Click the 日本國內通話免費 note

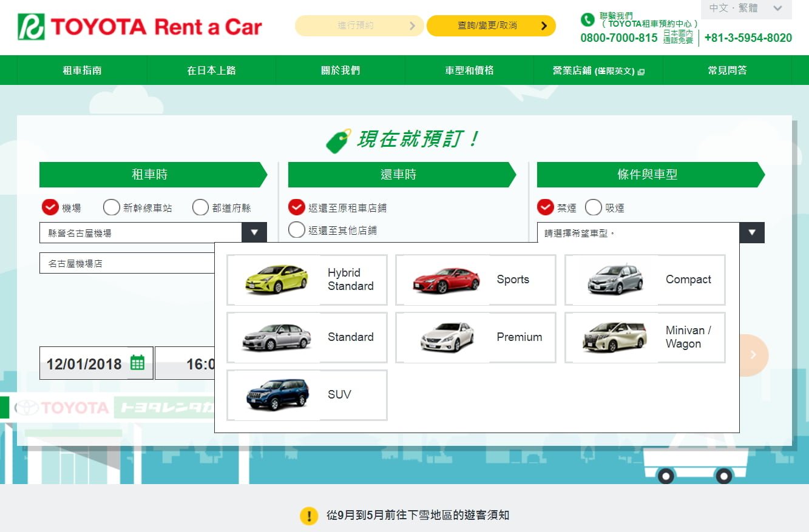point(678,37)
